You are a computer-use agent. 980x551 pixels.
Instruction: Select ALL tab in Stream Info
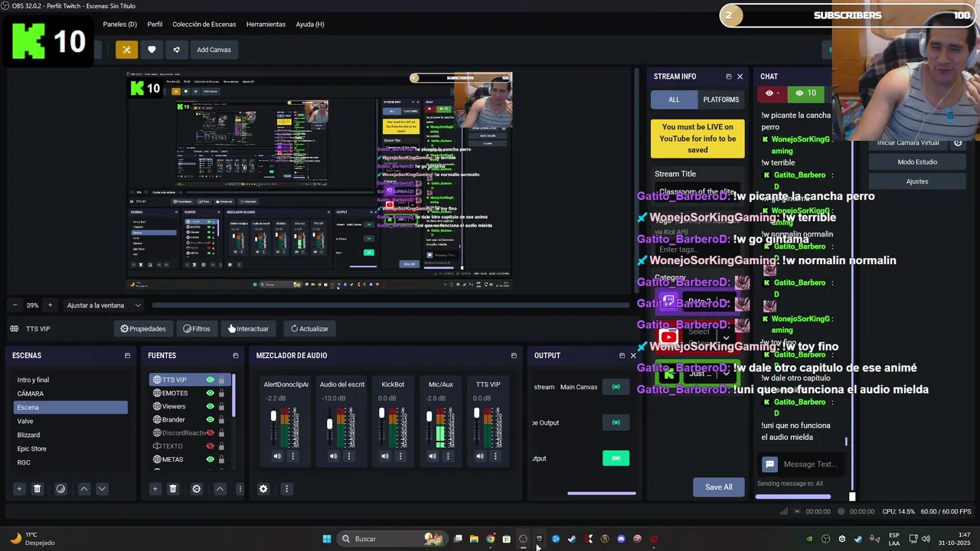tap(674, 99)
